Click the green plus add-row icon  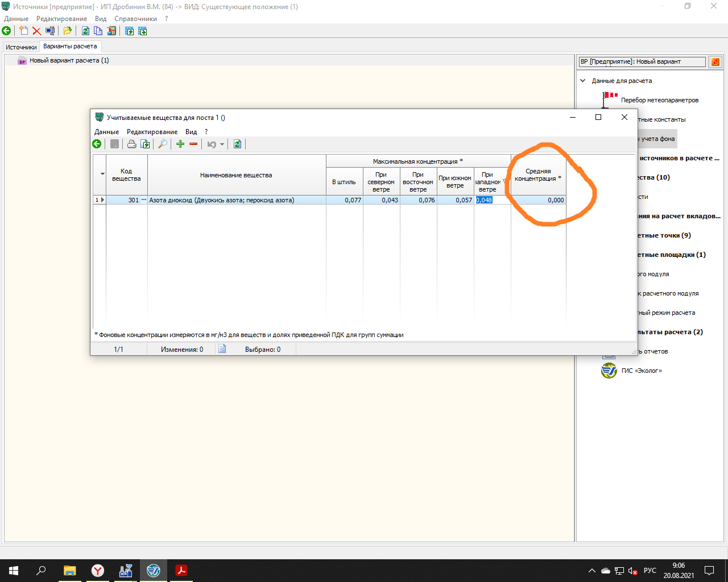tap(180, 144)
